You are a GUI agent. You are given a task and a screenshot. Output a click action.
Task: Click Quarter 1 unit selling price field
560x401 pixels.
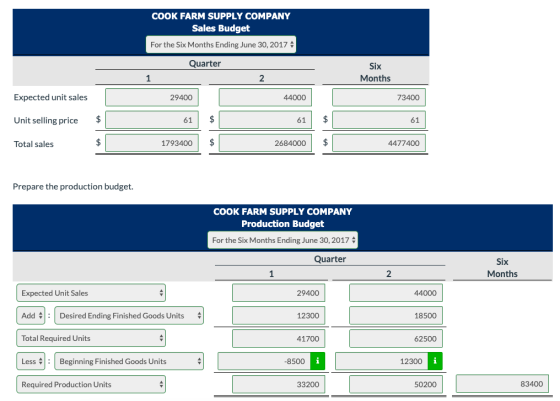(152, 120)
